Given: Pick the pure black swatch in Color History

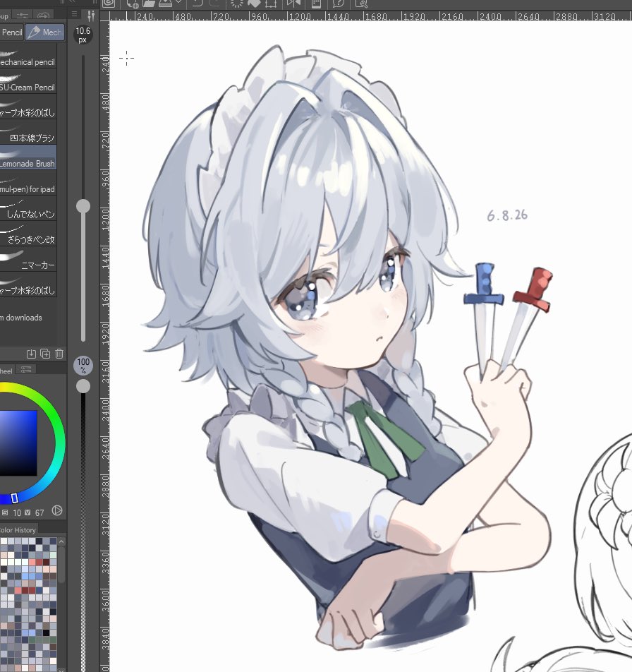Looking at the screenshot, I should tap(46, 633).
